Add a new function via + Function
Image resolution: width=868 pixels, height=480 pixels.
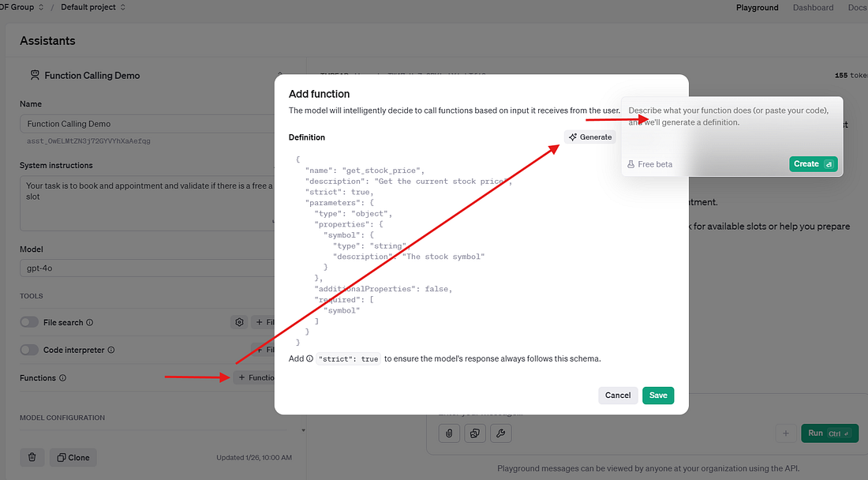(255, 377)
